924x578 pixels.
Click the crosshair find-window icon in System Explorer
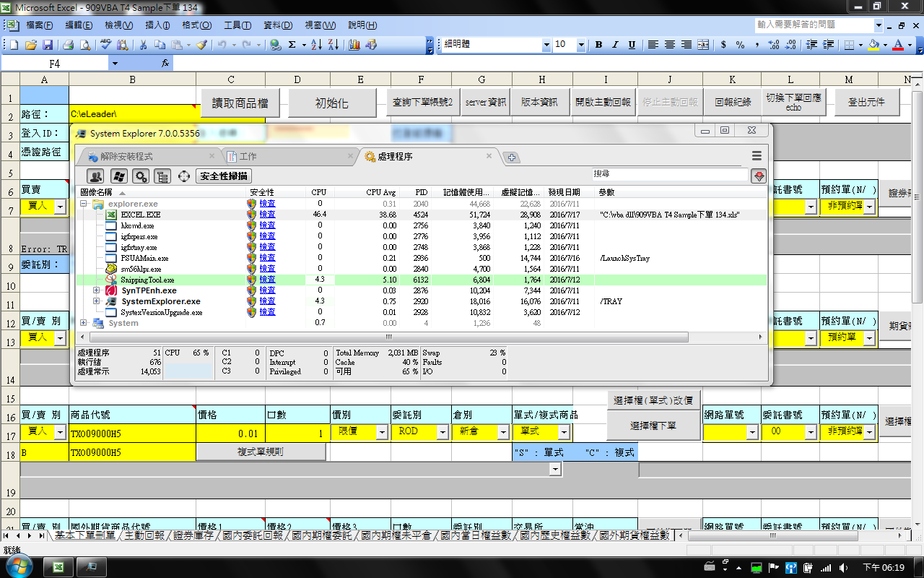(x=184, y=176)
